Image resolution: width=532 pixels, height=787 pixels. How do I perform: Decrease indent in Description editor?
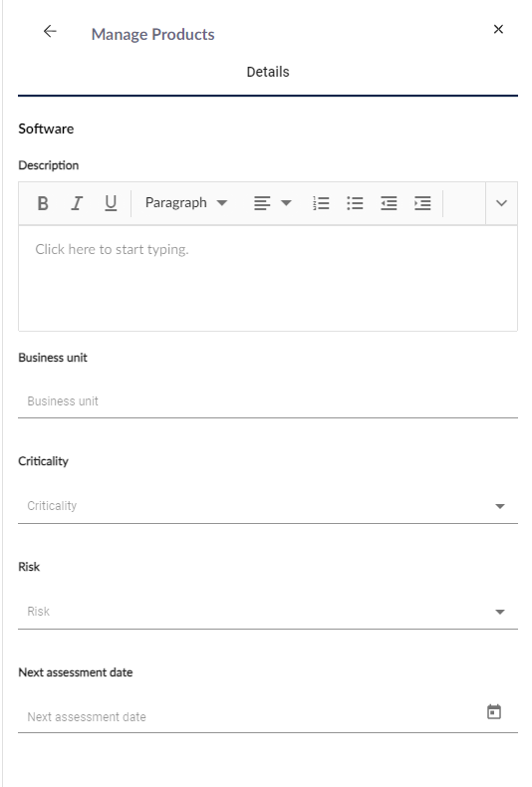pyautogui.click(x=389, y=203)
